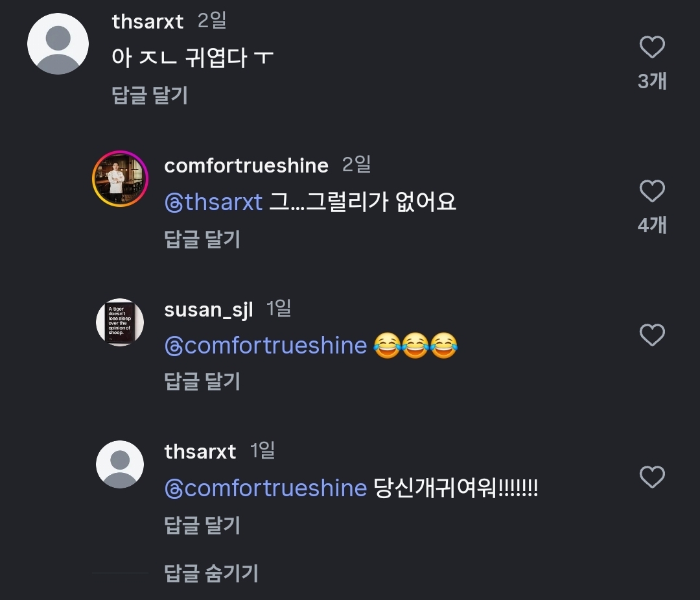The height and width of the screenshot is (600, 700).
Task: Like thsarxt's last reply with heart
Action: (652, 477)
